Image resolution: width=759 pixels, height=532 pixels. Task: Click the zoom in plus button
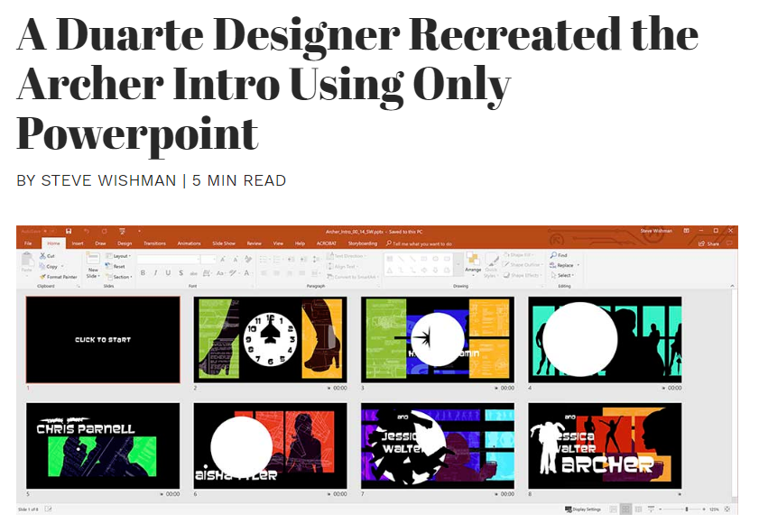click(x=703, y=509)
